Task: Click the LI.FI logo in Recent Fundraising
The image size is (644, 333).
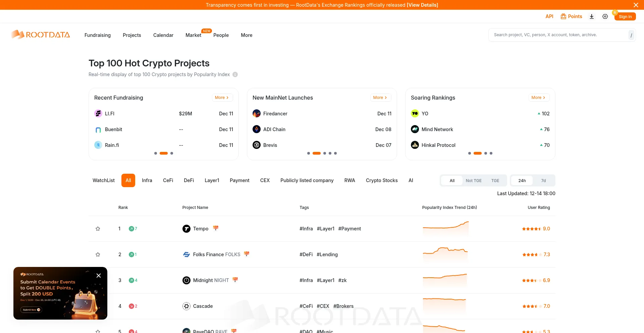Action: pos(98,113)
